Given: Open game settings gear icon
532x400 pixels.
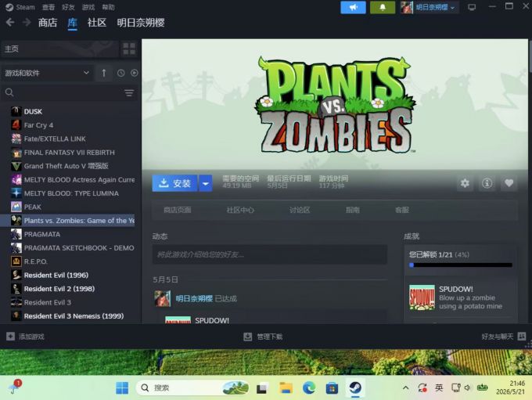Looking at the screenshot, I should click(x=465, y=183).
